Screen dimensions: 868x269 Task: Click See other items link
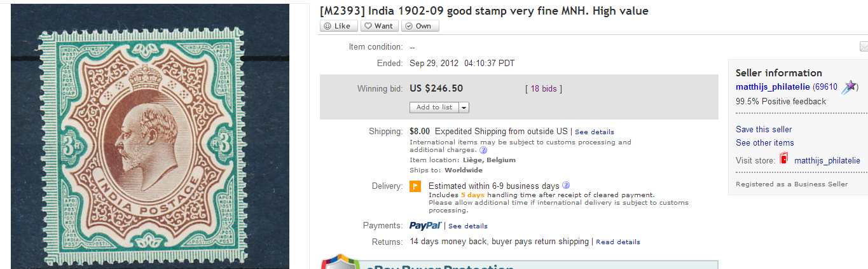(x=765, y=142)
